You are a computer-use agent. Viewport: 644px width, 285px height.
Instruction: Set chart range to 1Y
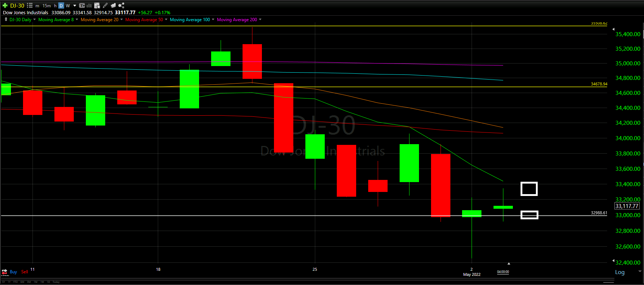(x=9, y=282)
